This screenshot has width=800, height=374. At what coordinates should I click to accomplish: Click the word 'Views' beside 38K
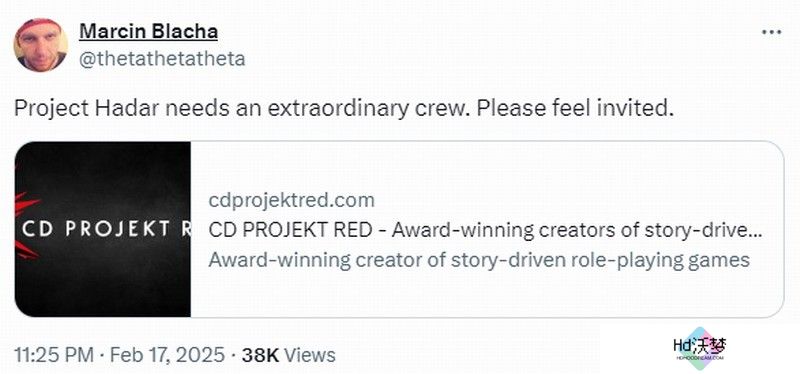310,355
